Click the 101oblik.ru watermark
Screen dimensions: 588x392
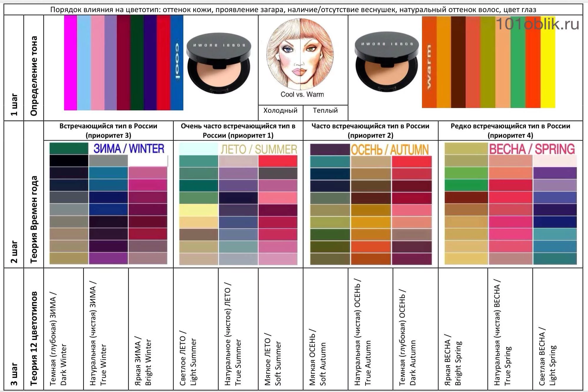(537, 24)
